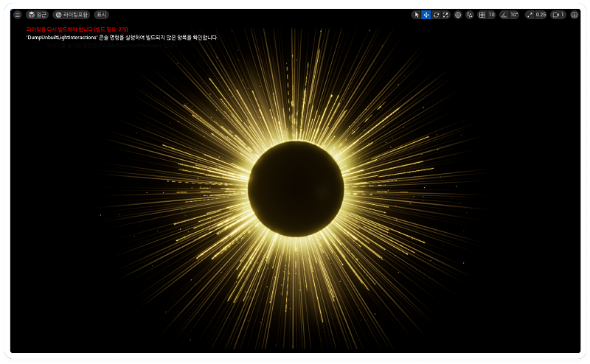Open the 라이팅포함 view mode dropdown
This screenshot has width=590, height=364.
point(71,15)
